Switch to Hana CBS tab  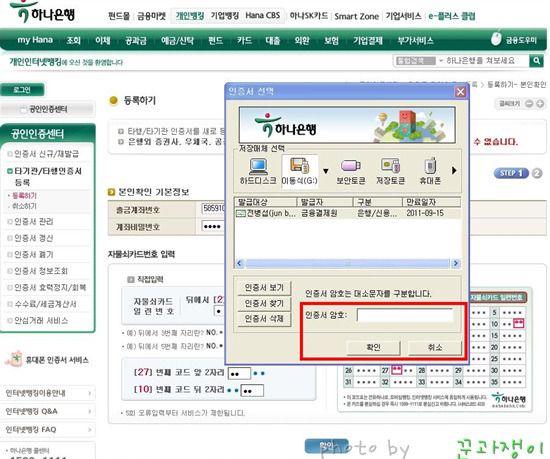[x=263, y=16]
